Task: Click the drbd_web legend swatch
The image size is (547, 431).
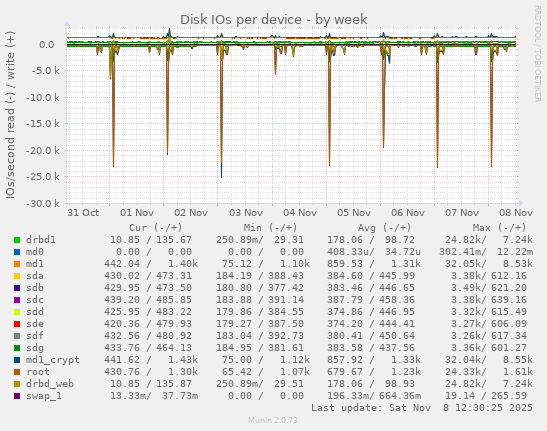Action: coord(17,384)
